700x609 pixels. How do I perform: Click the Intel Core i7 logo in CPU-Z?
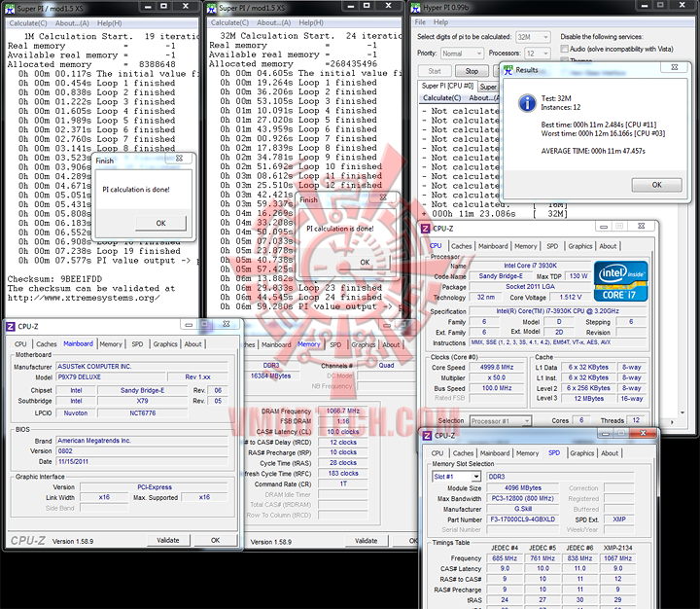click(620, 281)
